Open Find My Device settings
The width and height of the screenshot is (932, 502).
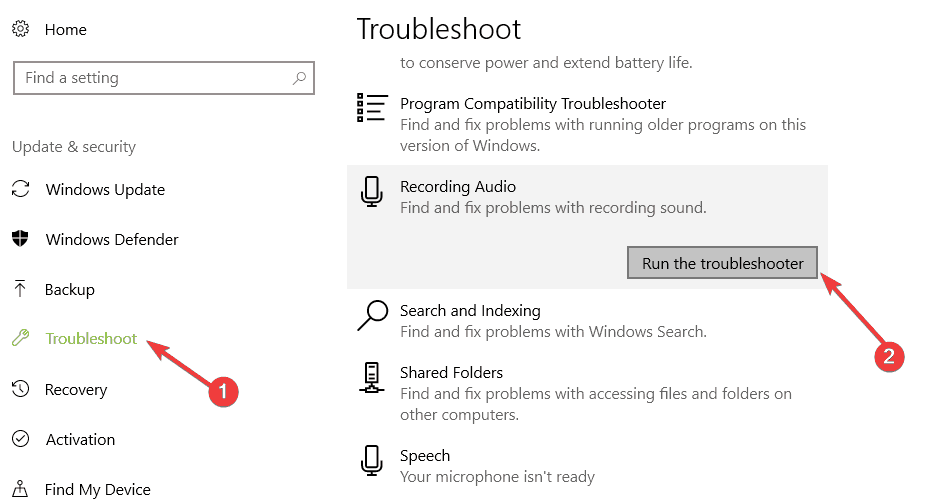pos(97,490)
